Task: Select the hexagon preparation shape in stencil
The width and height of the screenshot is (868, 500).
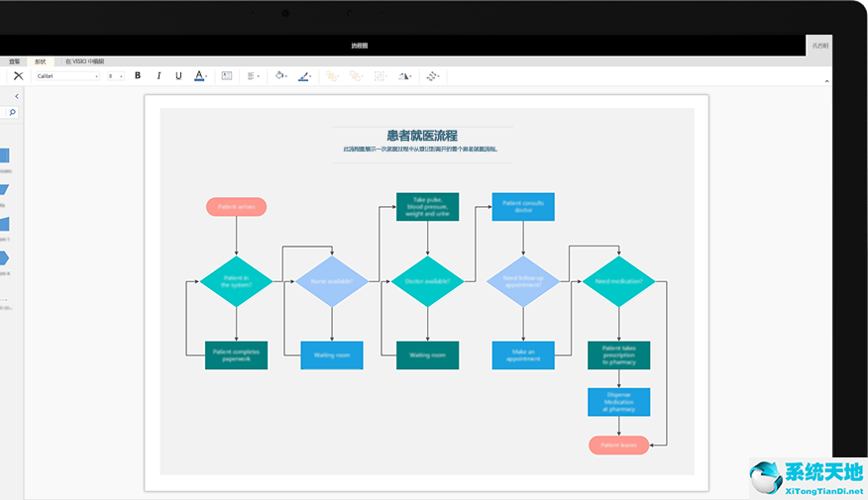Action: 3,257
